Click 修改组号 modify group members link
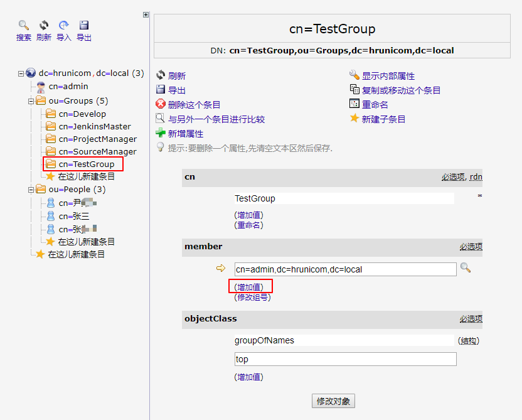522x420 pixels. click(252, 297)
